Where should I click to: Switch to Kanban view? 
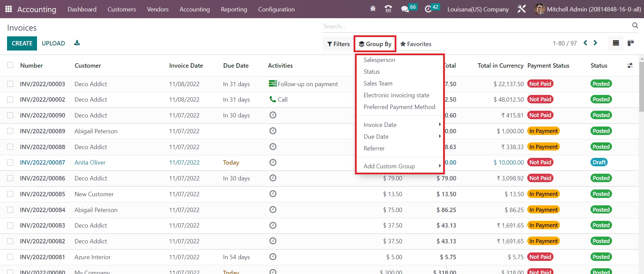pos(631,43)
